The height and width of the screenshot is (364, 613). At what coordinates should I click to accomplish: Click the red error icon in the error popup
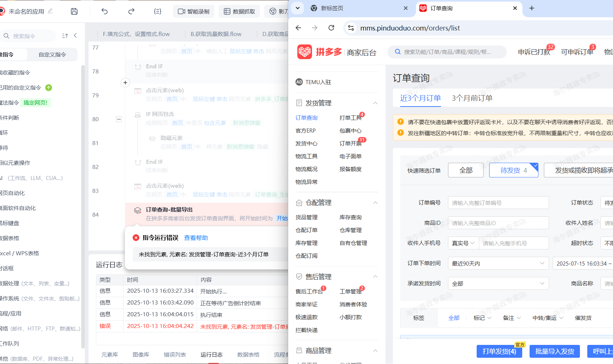[x=136, y=238]
